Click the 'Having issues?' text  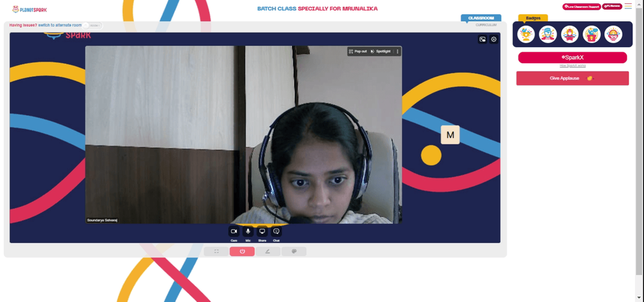[23, 26]
